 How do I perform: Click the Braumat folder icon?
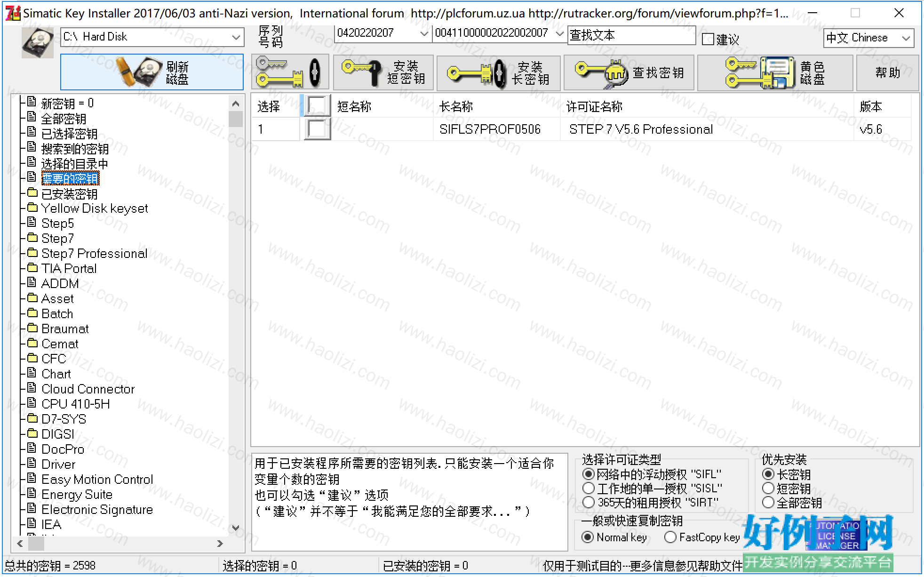32,328
